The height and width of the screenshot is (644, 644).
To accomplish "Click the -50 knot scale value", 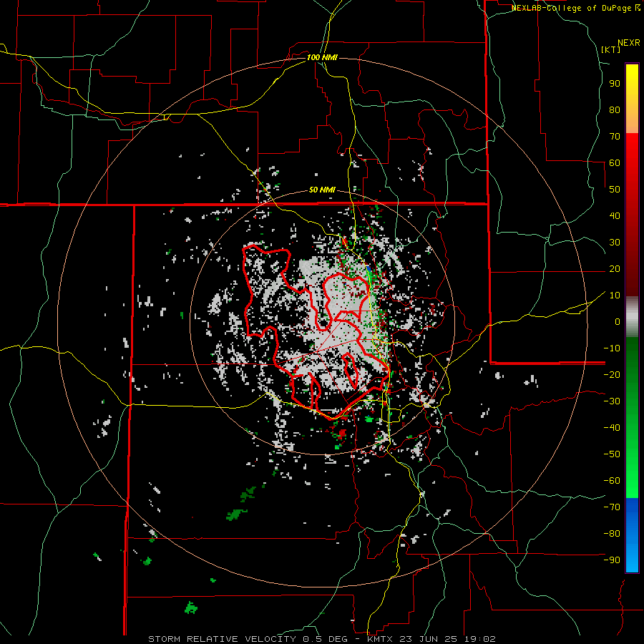I will click(x=612, y=454).
